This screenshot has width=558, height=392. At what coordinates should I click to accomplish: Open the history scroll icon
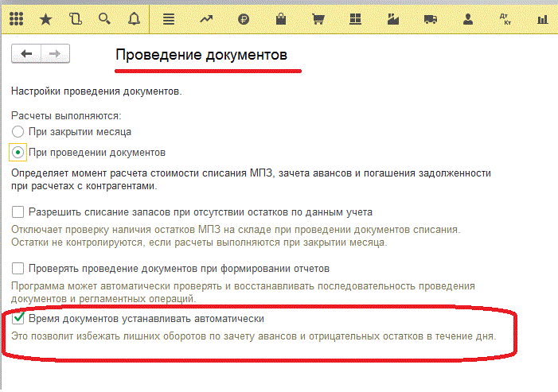(75, 19)
